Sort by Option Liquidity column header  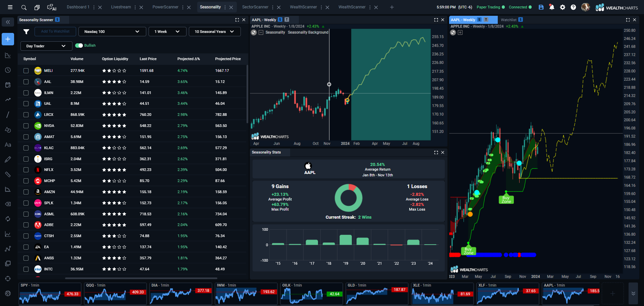115,59
